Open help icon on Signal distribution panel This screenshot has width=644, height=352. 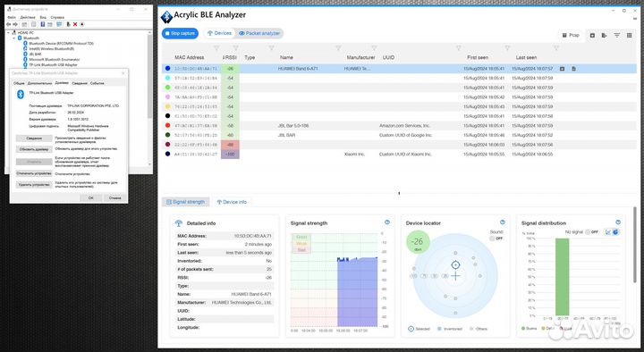[x=618, y=222]
